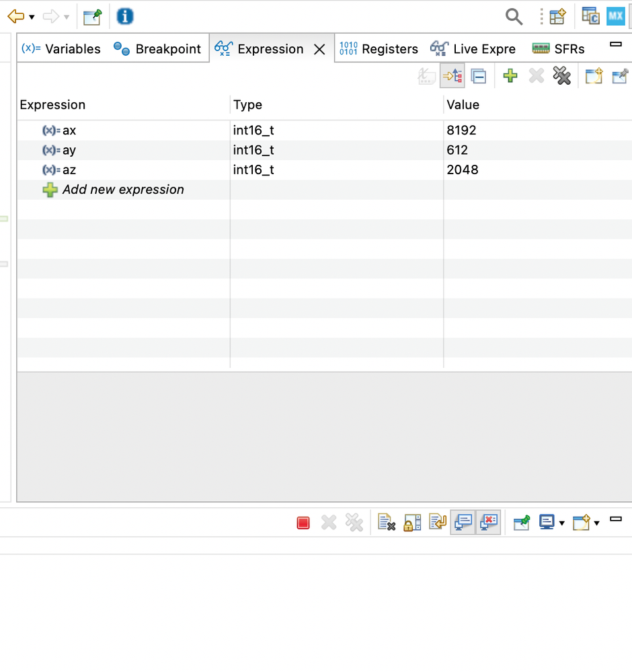Click the blue information icon

click(x=124, y=17)
